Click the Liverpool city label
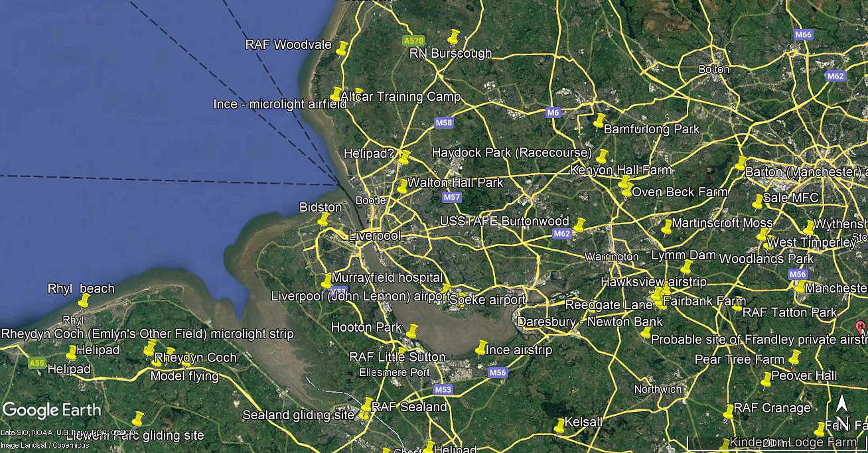This screenshot has width=868, height=453. click(x=375, y=235)
